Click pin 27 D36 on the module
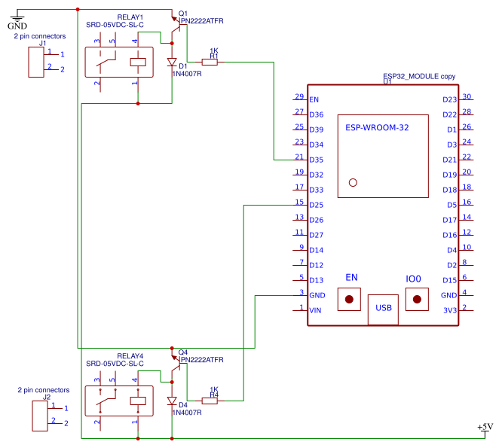Viewport: 502px width, 448px height. point(300,114)
